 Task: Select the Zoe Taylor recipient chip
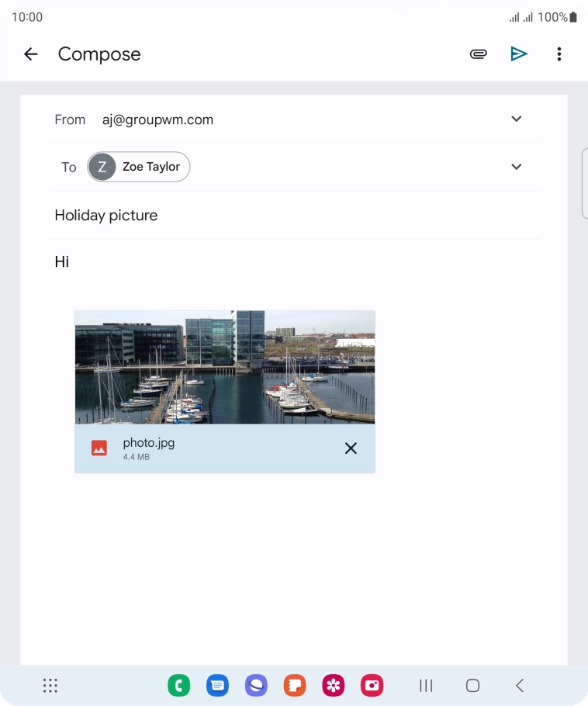pos(139,167)
